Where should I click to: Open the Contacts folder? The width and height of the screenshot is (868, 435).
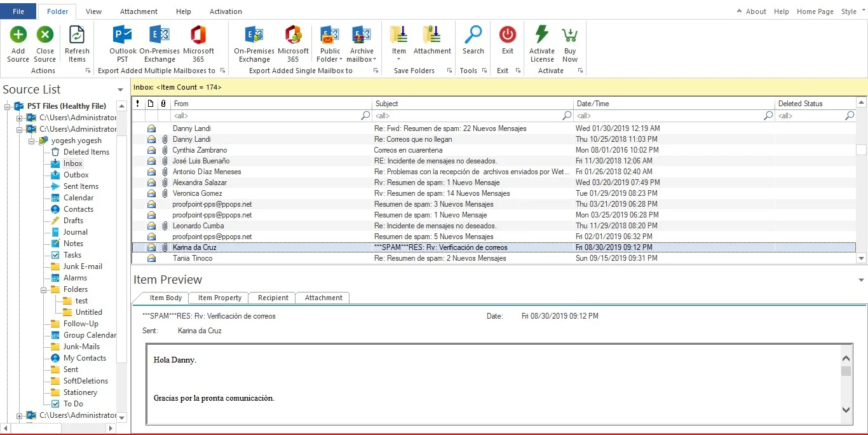click(79, 209)
